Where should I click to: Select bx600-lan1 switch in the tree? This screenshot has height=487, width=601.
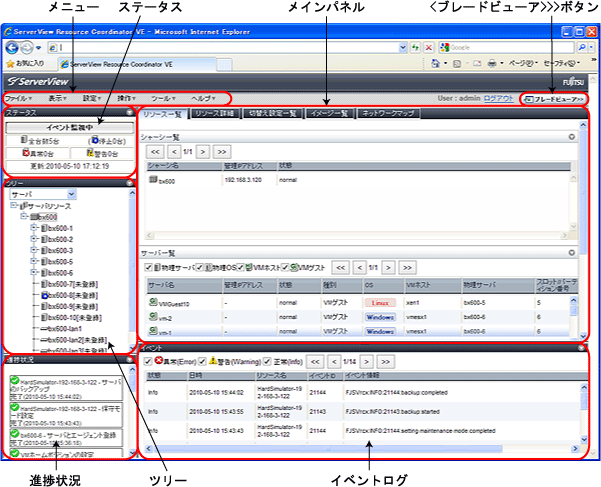coord(64,329)
